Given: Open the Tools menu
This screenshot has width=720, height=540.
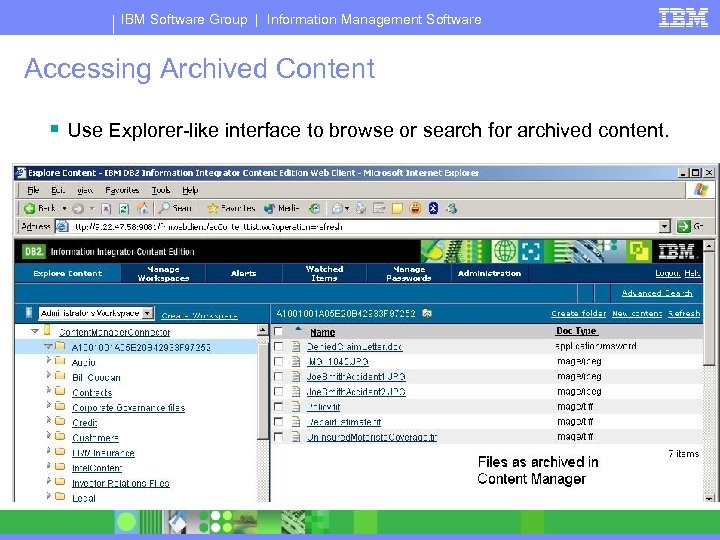Looking at the screenshot, I should pyautogui.click(x=161, y=190).
